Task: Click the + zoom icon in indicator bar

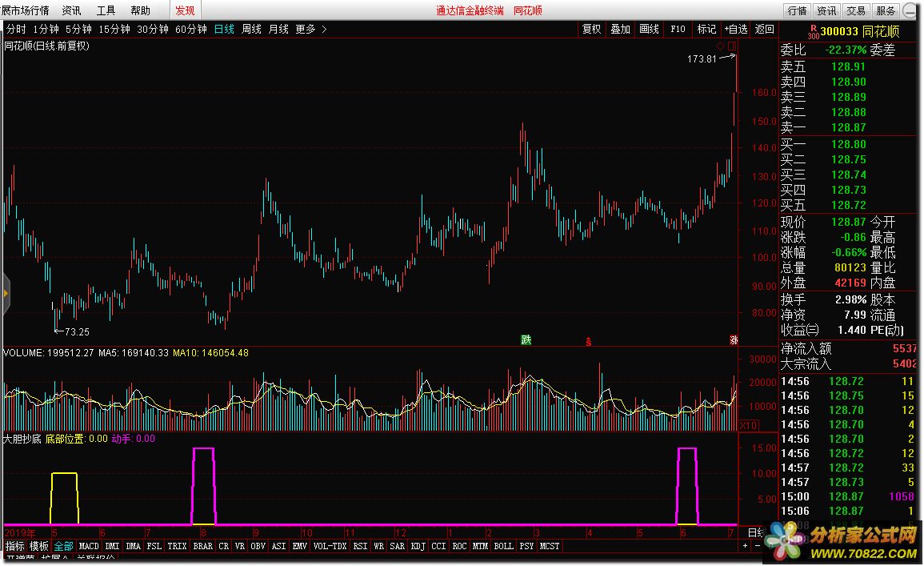Action: click(x=746, y=546)
